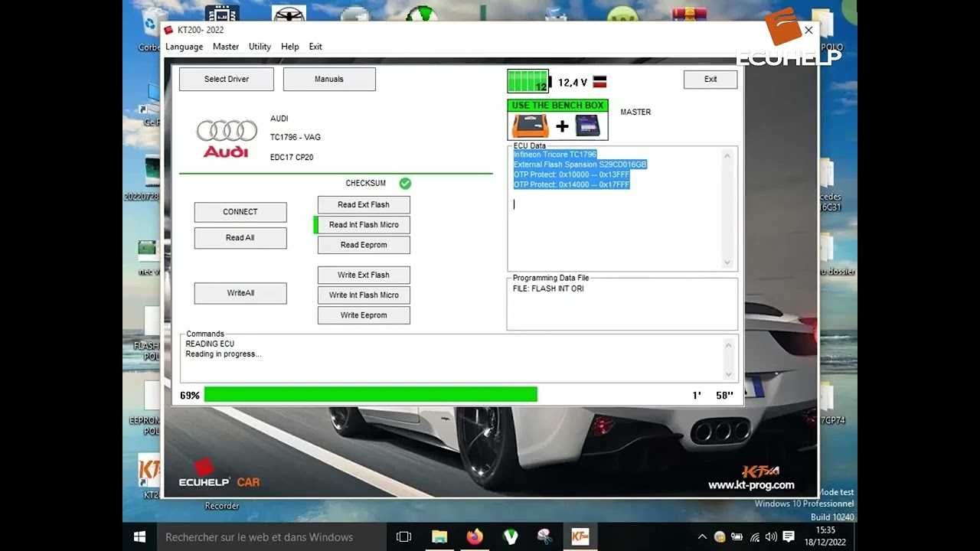Viewport: 980px width, 551px height.
Task: Click the WriteAll button
Action: tap(240, 293)
